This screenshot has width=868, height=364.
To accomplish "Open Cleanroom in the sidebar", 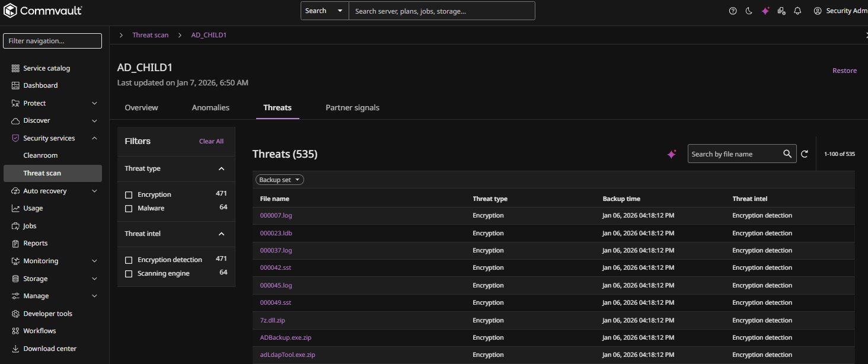I will pyautogui.click(x=40, y=155).
